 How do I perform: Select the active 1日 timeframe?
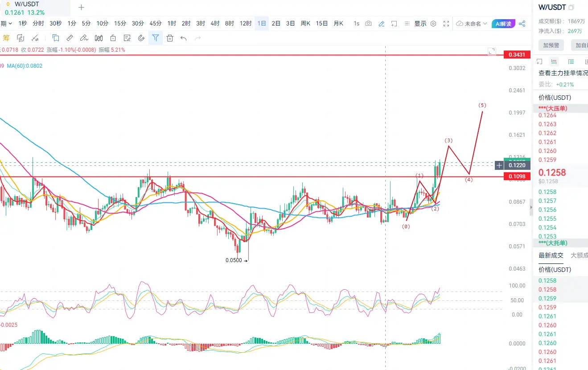pyautogui.click(x=262, y=24)
